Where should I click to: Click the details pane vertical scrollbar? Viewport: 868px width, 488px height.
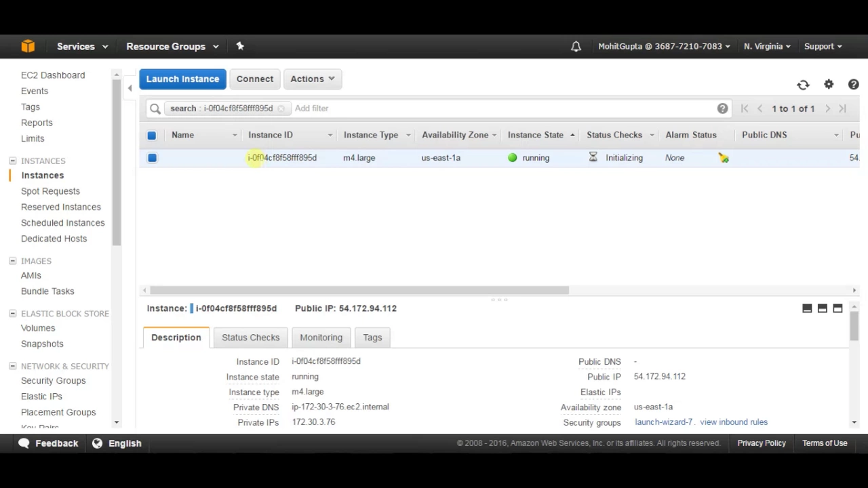(854, 325)
